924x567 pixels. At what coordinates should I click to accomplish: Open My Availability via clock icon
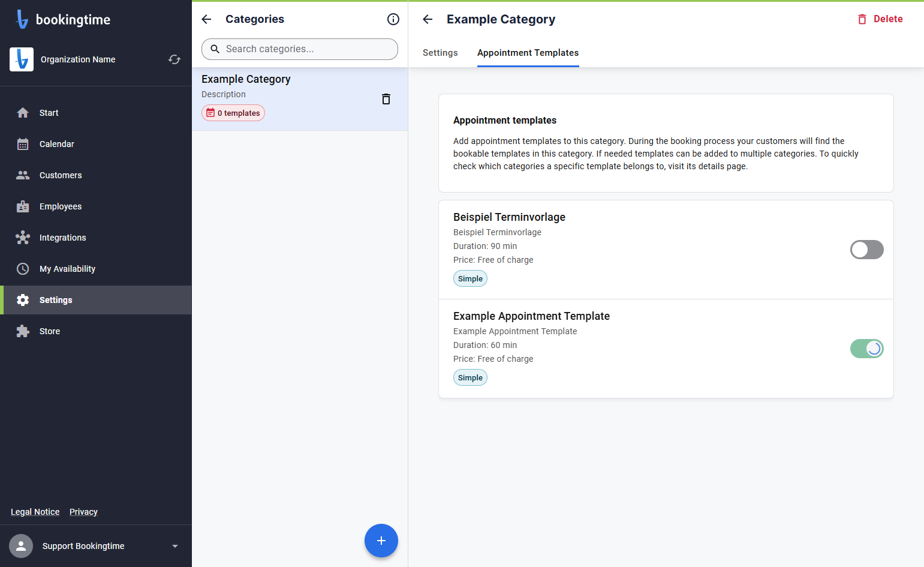[x=23, y=269]
